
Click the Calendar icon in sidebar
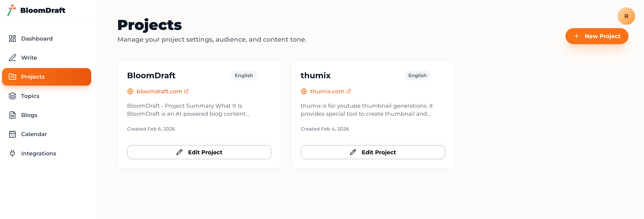pos(12,134)
